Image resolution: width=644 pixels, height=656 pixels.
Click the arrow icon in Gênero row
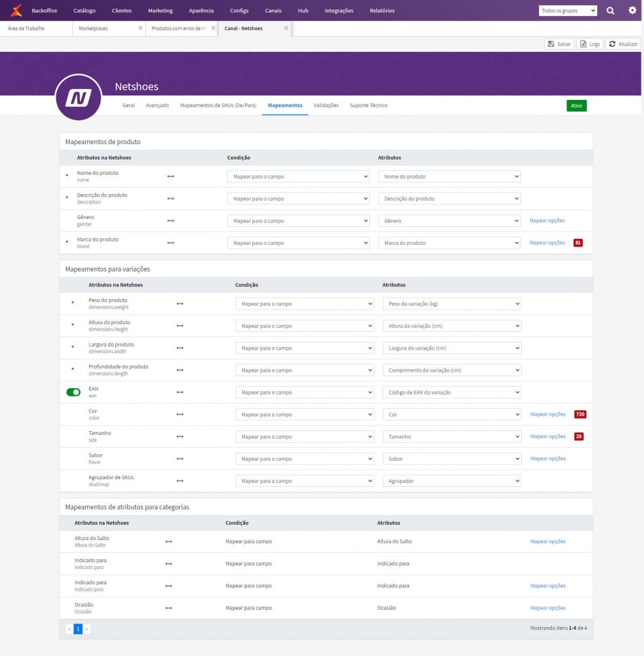(171, 221)
